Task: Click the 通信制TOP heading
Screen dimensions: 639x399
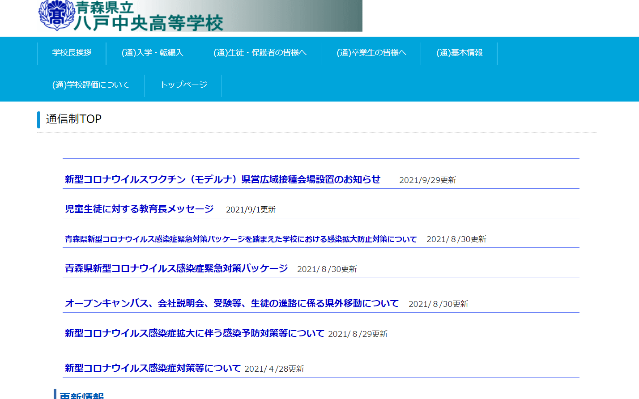Action: tap(74, 119)
